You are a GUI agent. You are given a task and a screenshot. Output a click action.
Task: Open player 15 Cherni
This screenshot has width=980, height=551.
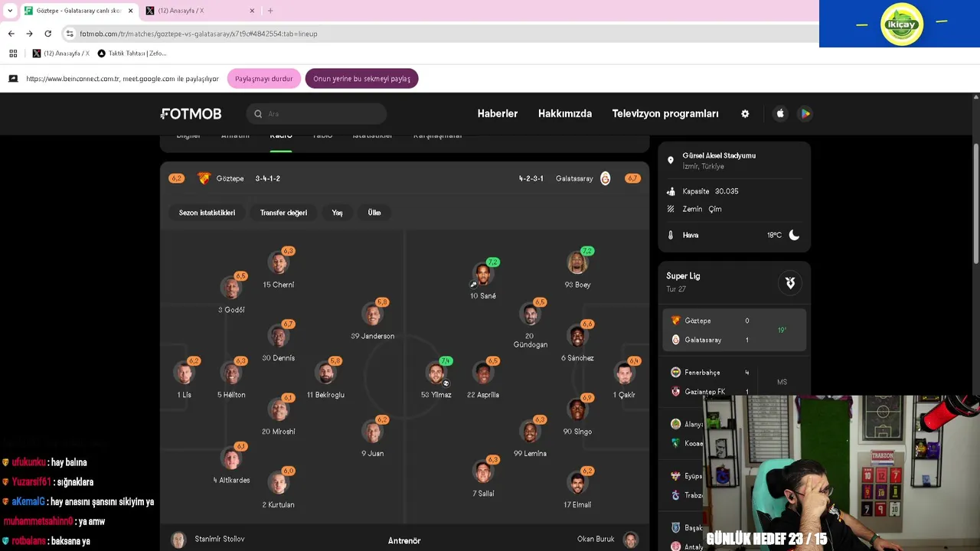(x=279, y=269)
